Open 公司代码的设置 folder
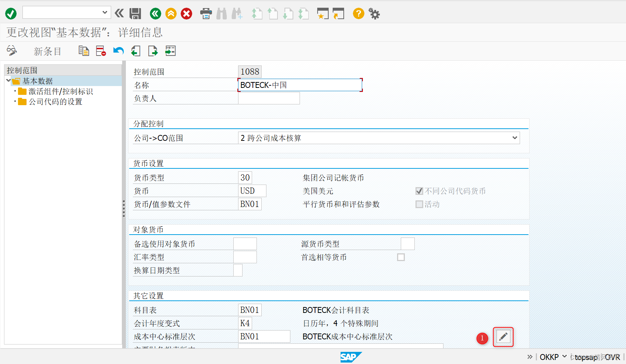Viewport: 626px width, 364px height. click(56, 101)
